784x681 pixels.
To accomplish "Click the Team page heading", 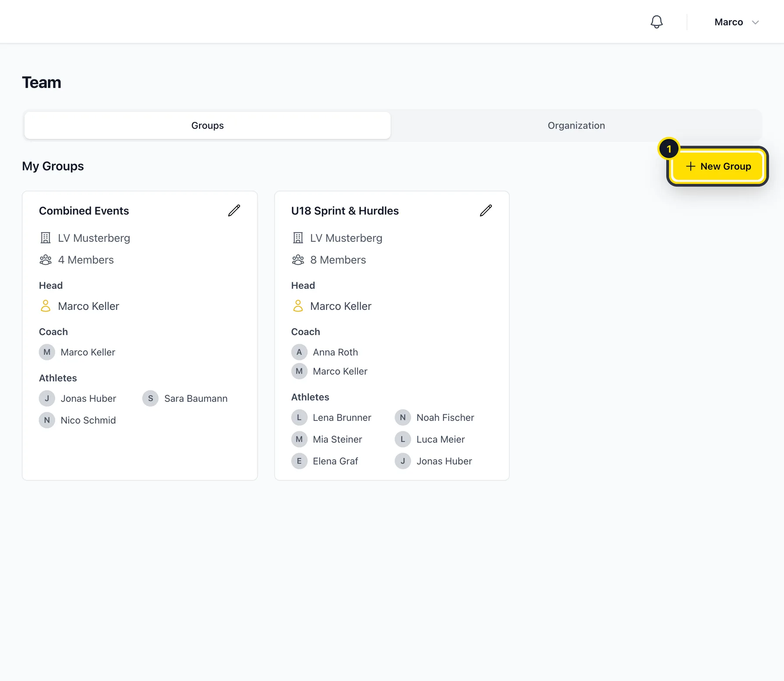I will pos(41,82).
